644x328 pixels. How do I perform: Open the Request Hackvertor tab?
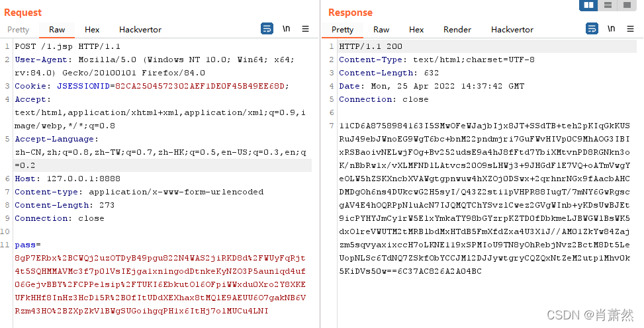(x=140, y=30)
